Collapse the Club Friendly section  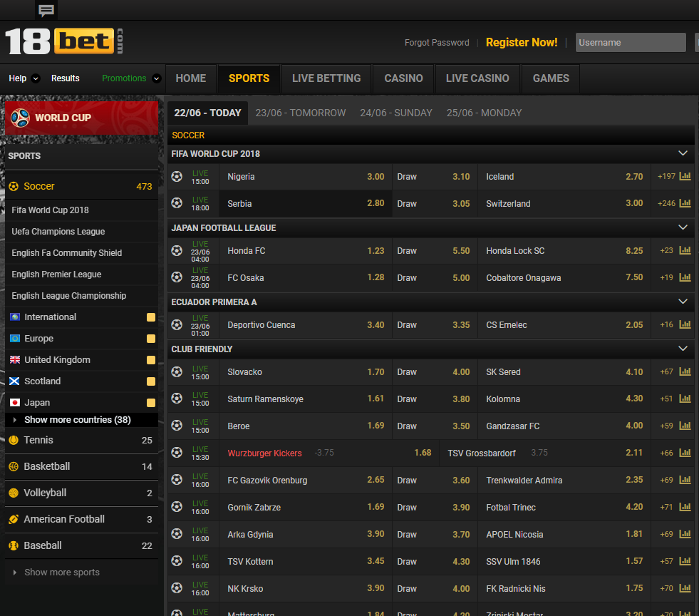pos(683,349)
